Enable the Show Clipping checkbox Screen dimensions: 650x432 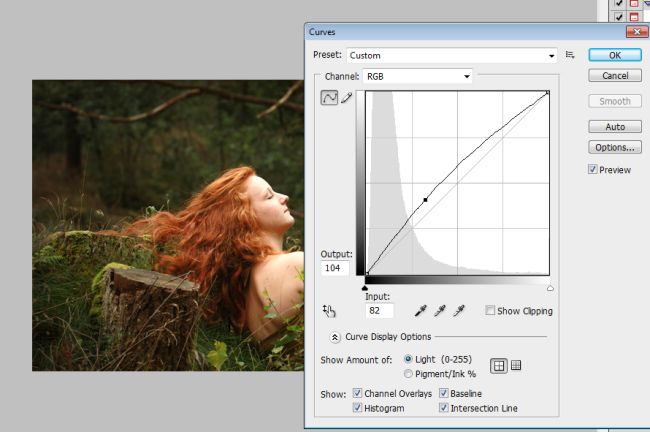pyautogui.click(x=490, y=310)
